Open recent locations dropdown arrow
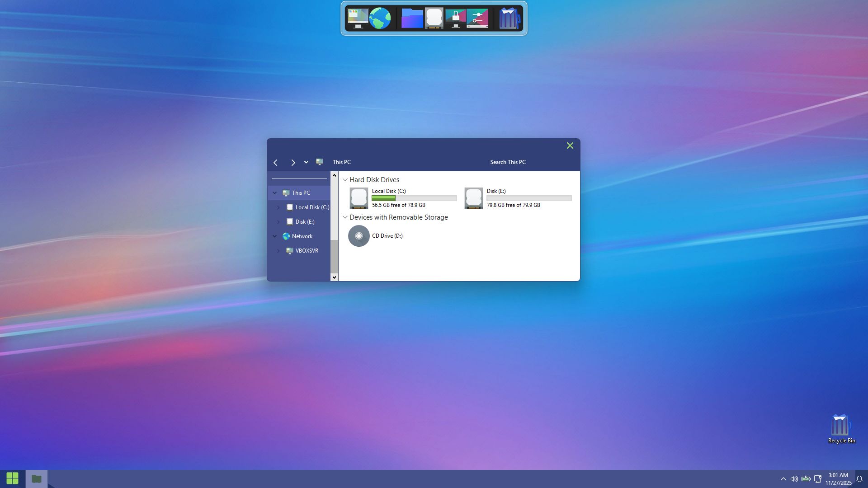Viewport: 868px width, 488px height. pyautogui.click(x=306, y=162)
